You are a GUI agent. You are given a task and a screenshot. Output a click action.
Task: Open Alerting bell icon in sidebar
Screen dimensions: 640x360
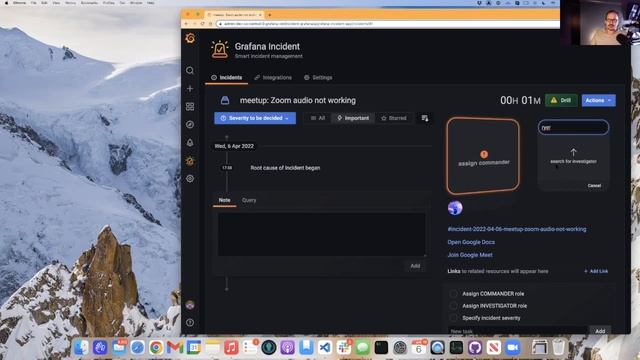(190, 142)
